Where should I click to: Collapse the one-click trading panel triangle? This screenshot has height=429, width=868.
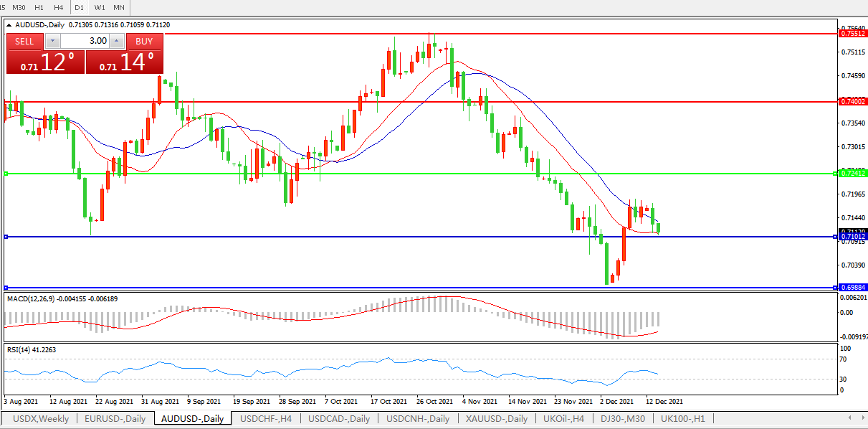[9, 24]
